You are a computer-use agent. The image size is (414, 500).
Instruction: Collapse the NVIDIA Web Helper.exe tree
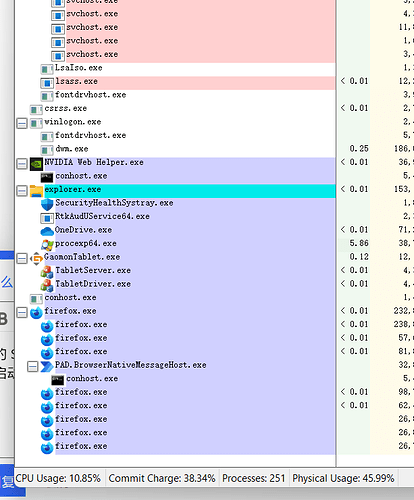point(22,164)
